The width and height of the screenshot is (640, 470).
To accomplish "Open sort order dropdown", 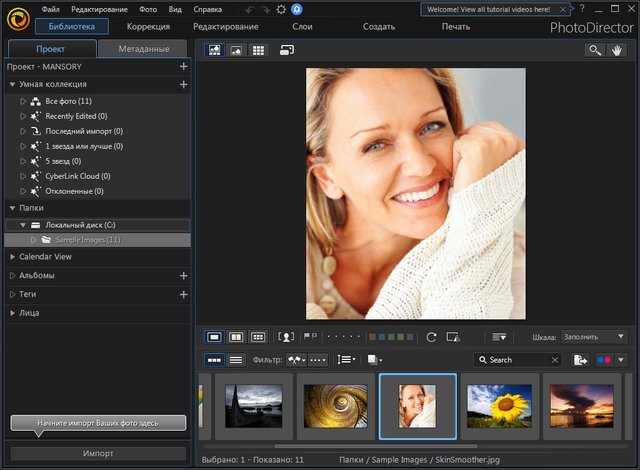I will pos(347,360).
